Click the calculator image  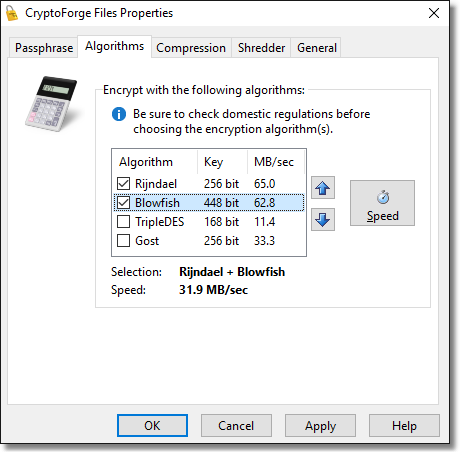click(x=51, y=104)
